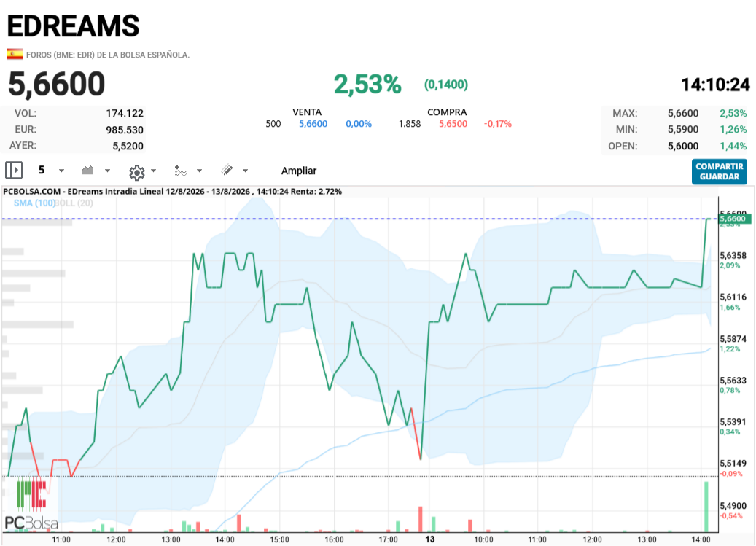This screenshot has height=546, width=756.
Task: Click the 5,6600 current price tag on axis
Action: [734, 219]
